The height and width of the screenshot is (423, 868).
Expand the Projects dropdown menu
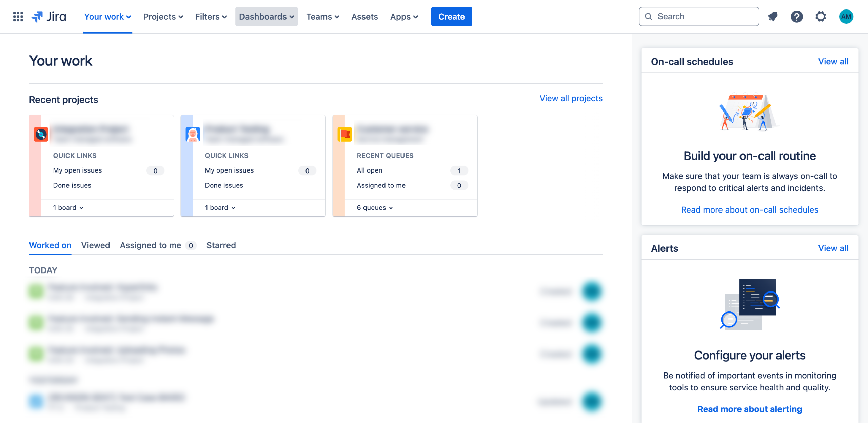point(163,17)
